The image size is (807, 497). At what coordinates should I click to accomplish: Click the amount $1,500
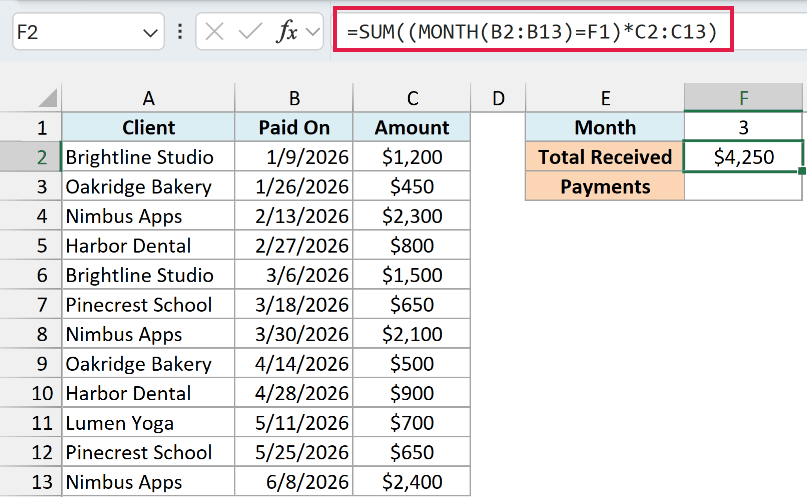point(412,275)
